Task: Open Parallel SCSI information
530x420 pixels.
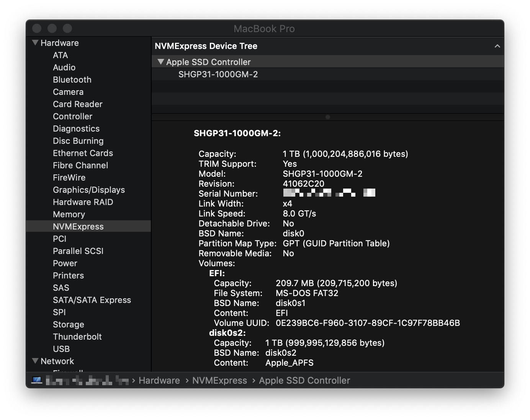Action: 78,251
